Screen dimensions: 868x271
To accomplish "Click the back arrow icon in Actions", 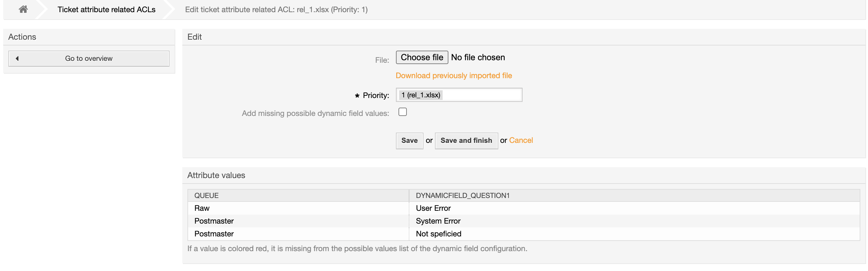I will click(17, 58).
